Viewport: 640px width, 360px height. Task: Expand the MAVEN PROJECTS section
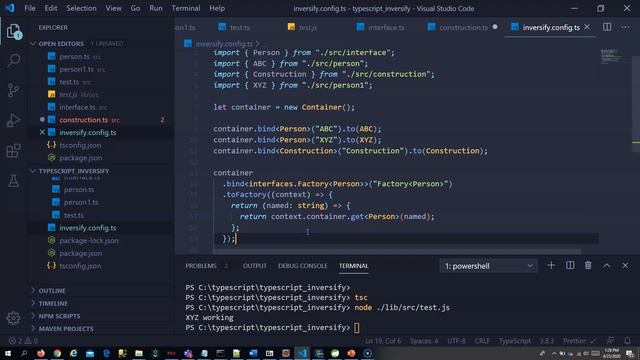coord(66,329)
